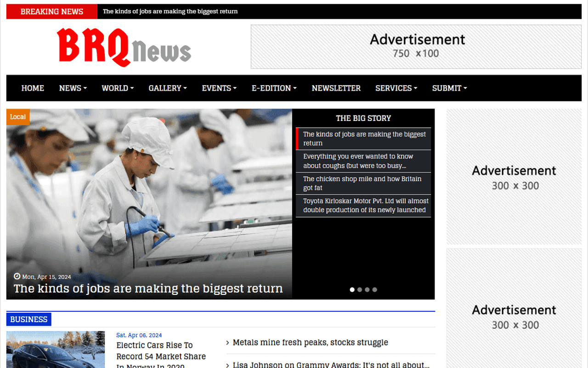Click the chevron before Lisa Johnson headline
588x368 pixels.
coord(228,365)
